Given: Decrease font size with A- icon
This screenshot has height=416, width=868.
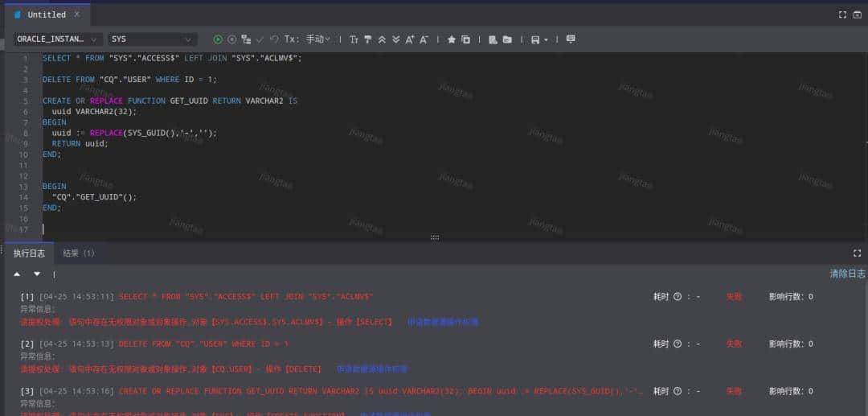Looking at the screenshot, I should point(424,39).
